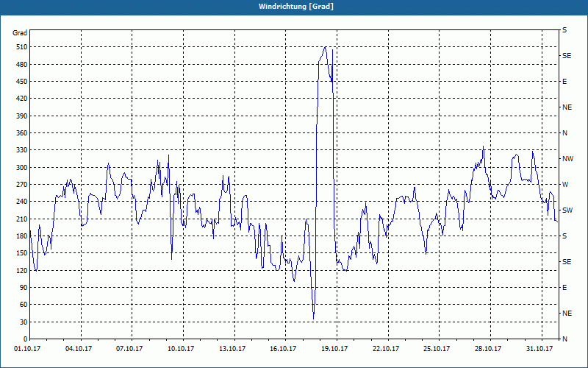Click the N compass label level with 0
588x368 pixels.
[x=564, y=339]
